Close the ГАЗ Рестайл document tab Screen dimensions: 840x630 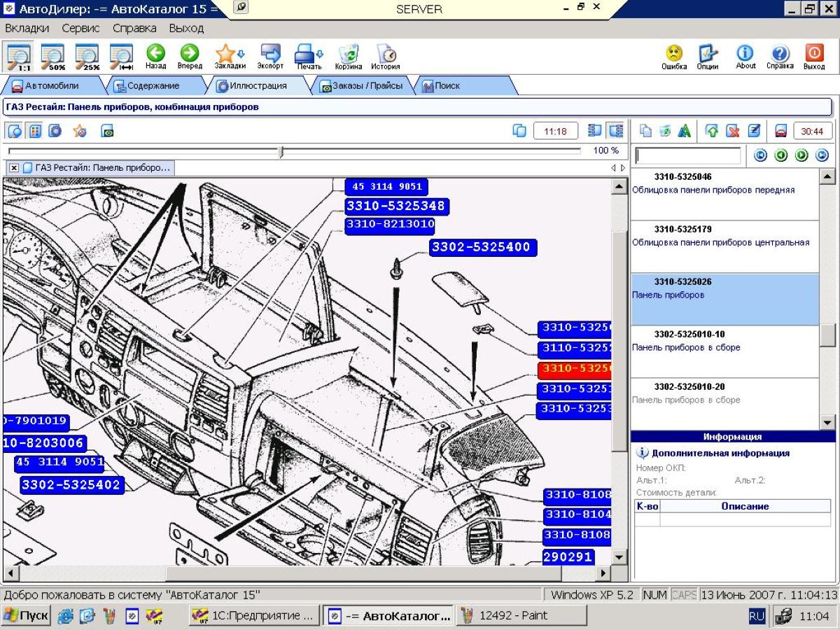tap(13, 168)
